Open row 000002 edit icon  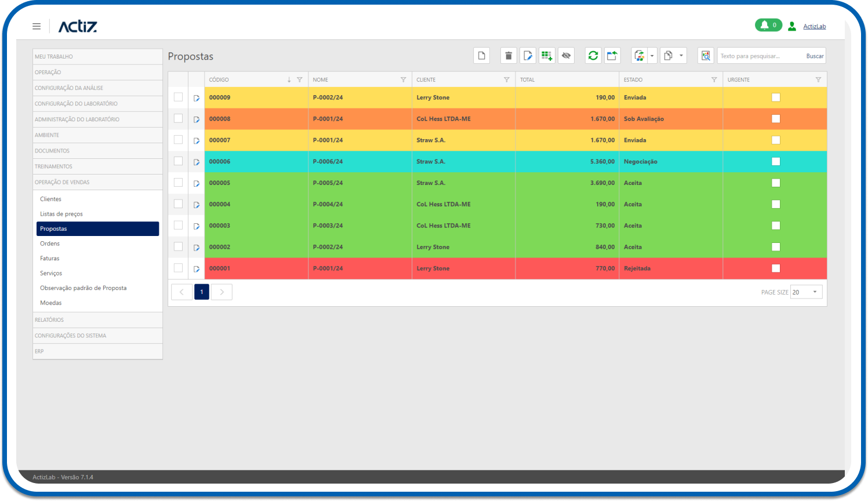pos(197,248)
